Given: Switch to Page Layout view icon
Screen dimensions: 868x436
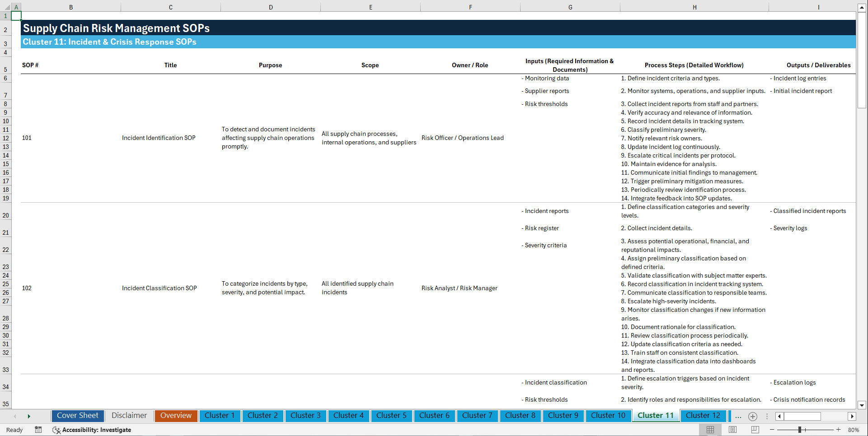Looking at the screenshot, I should (x=732, y=430).
